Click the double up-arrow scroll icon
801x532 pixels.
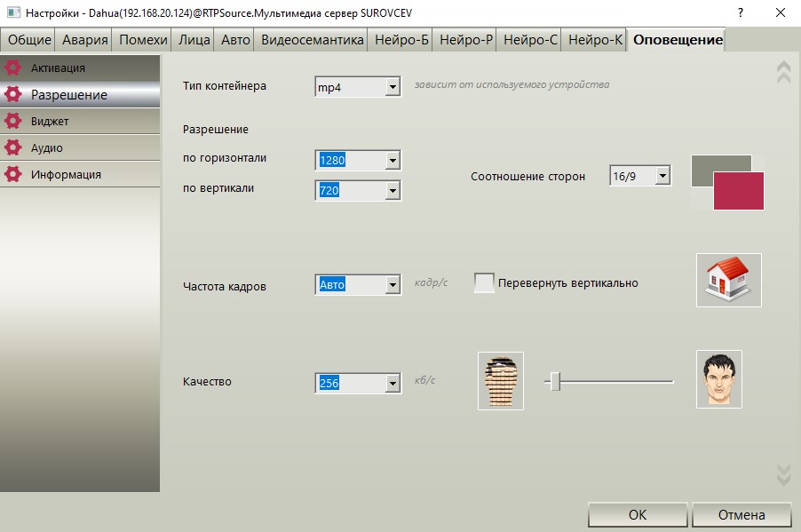[783, 72]
